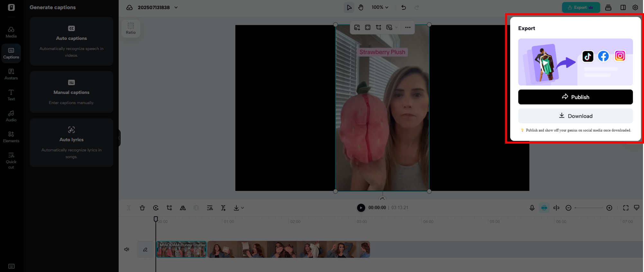Open the Media panel in sidebar
The width and height of the screenshot is (644, 272).
click(11, 32)
